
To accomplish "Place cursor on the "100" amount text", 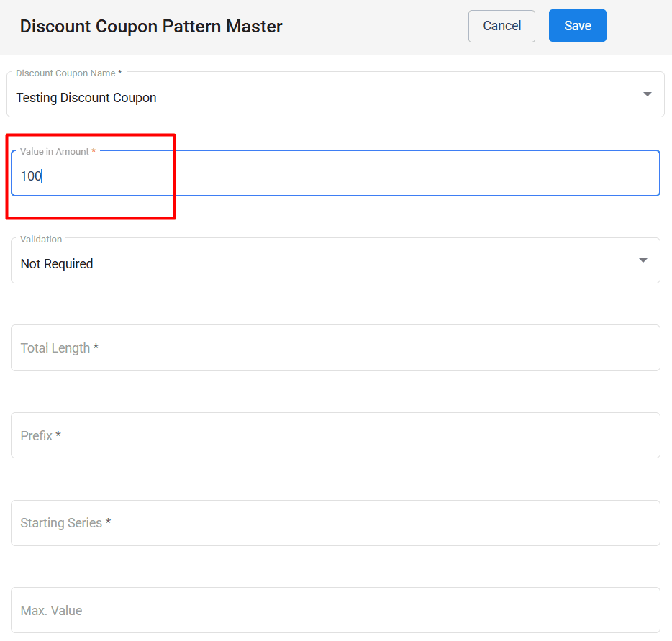I will coord(31,176).
